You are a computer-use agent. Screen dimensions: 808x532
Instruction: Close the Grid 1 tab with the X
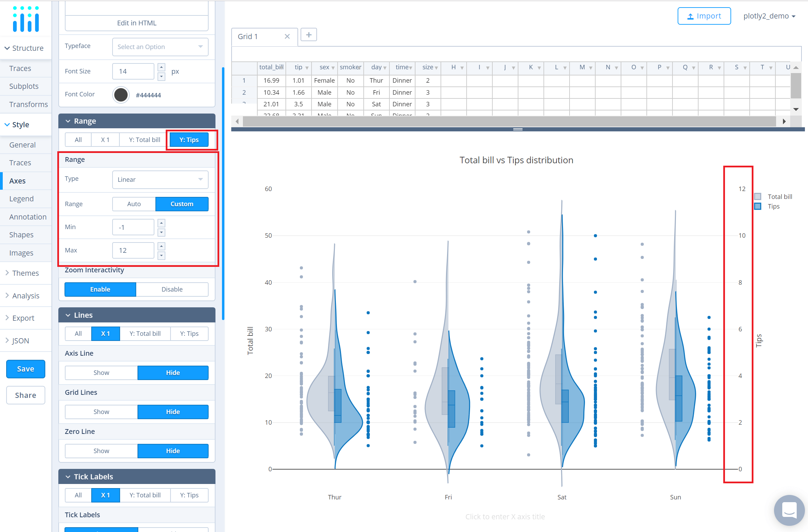287,36
